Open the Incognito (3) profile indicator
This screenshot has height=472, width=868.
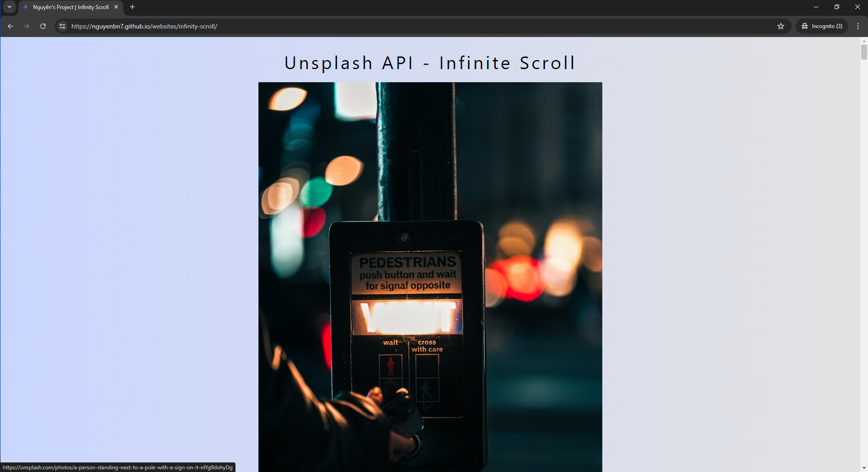coord(822,26)
